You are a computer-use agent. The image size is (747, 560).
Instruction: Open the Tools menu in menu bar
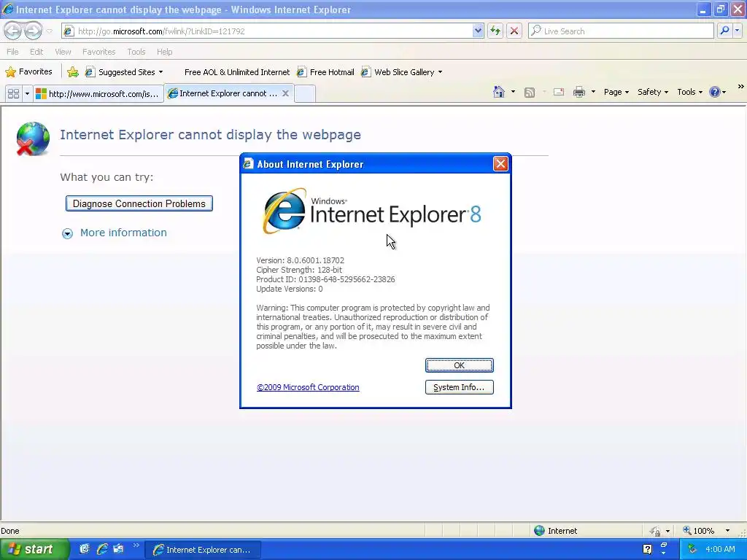tap(136, 52)
